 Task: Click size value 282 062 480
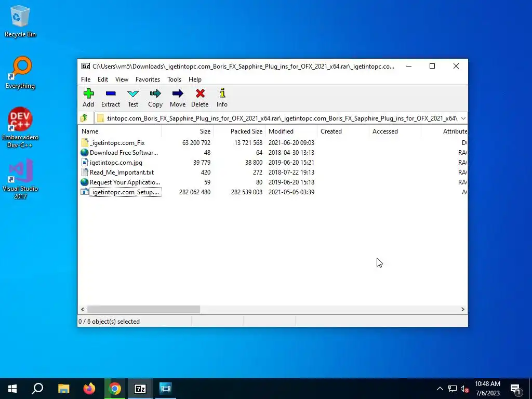[195, 192]
